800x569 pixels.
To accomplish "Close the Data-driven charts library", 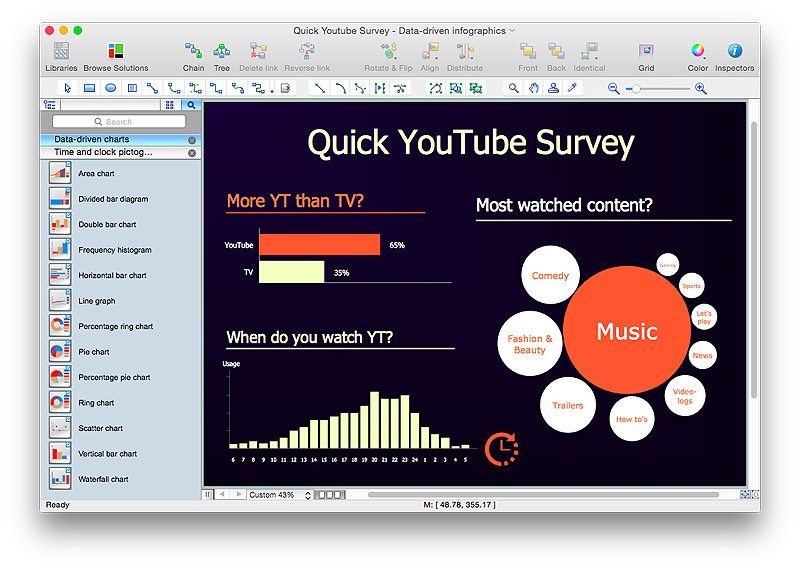I will pos(192,140).
